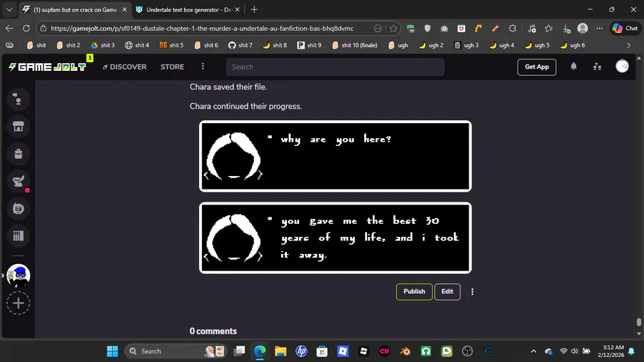
Task: Click the Get App button
Action: (x=537, y=67)
